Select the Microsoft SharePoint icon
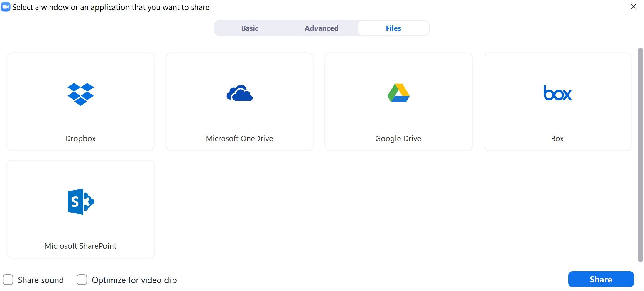Image resolution: width=644 pixels, height=291 pixels. (x=80, y=201)
